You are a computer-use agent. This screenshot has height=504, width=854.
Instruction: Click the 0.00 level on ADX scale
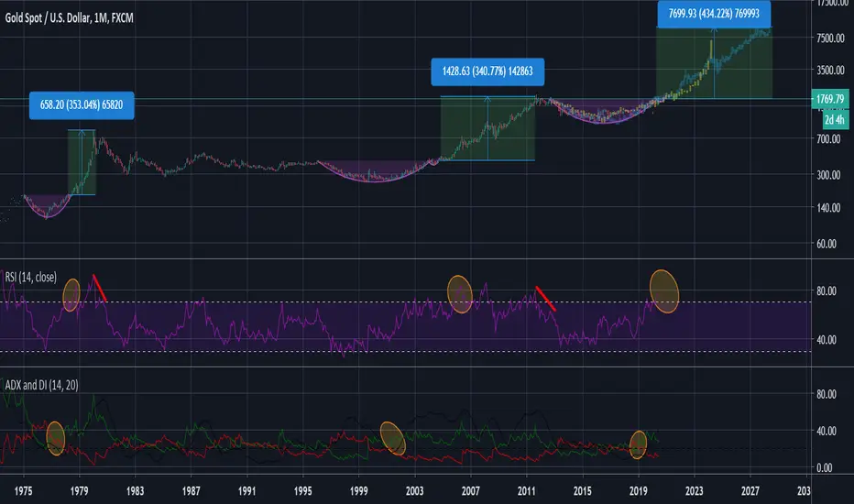[x=825, y=467]
